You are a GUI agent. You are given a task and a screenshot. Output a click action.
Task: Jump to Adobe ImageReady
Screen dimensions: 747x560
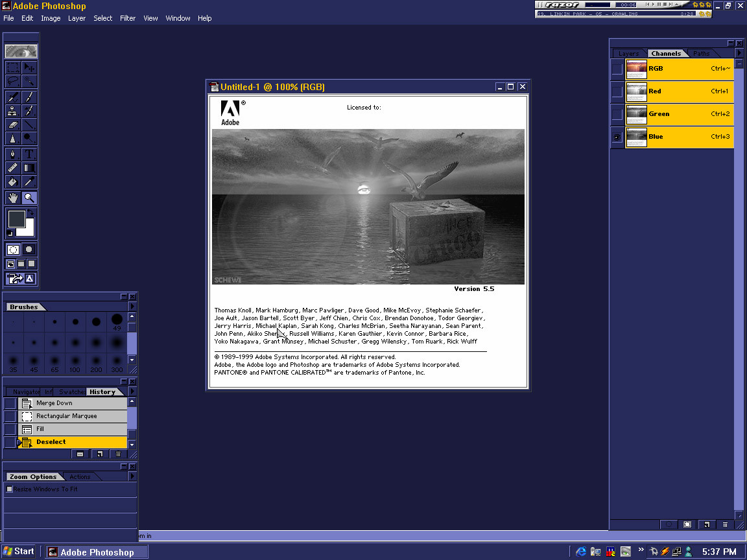(21, 279)
